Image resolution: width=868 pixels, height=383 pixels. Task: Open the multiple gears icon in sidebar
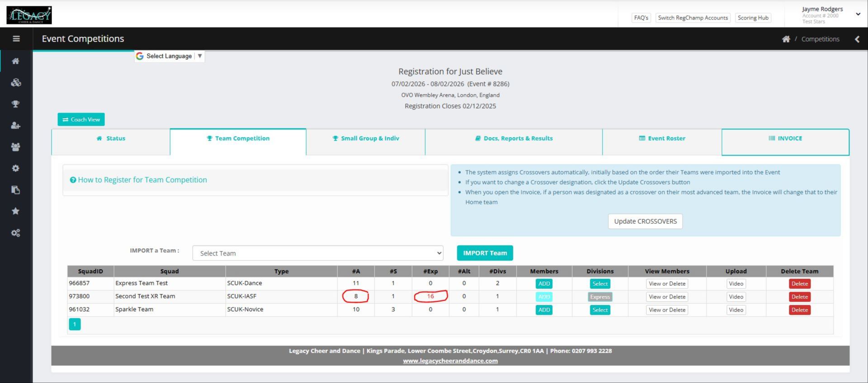click(16, 233)
